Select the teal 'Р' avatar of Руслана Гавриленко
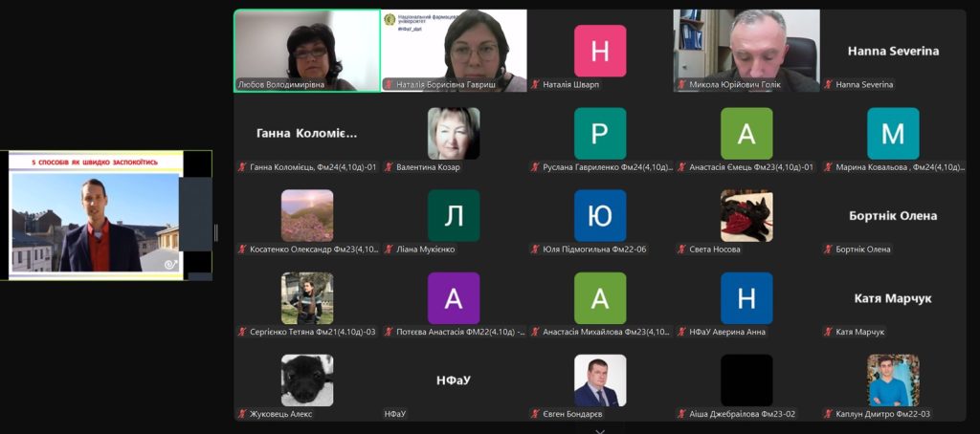This screenshot has width=980, height=434. [x=600, y=133]
